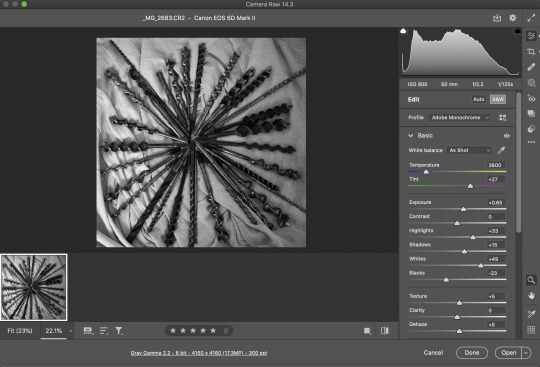
Task: Select the Healing brush tool
Action: pyautogui.click(x=531, y=67)
